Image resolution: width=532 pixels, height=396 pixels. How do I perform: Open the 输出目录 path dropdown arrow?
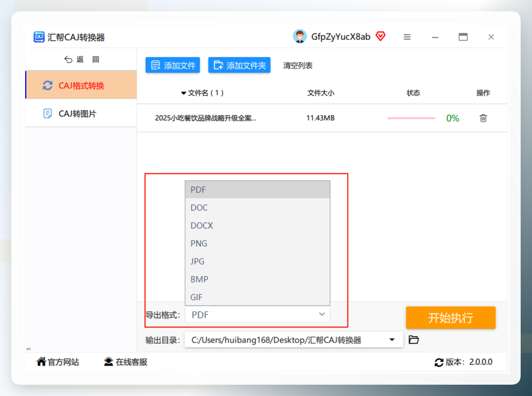(392, 340)
